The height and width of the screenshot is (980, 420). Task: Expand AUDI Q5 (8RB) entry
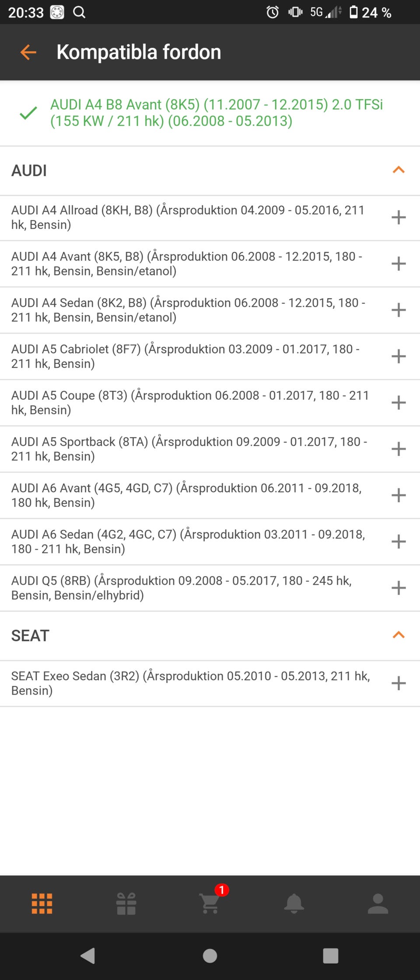click(398, 588)
